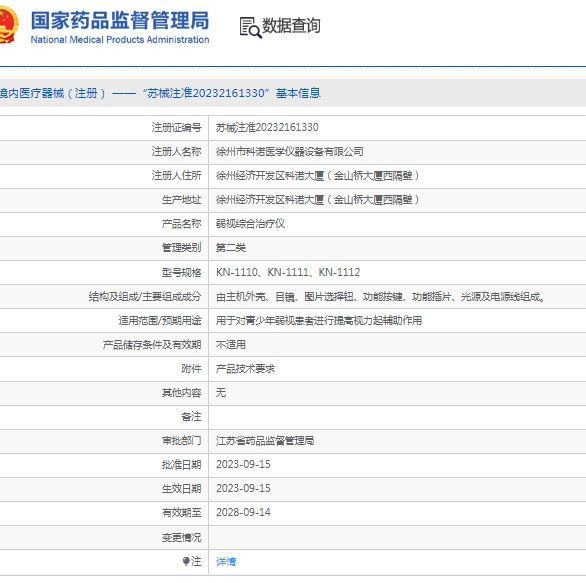Click the structure text starting 由主机外壳
Image resolution: width=586 pixels, height=583 pixels.
380,297
